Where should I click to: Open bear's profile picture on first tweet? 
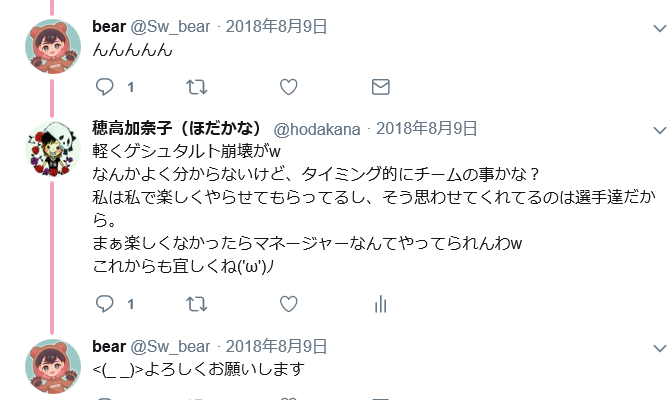tap(53, 46)
